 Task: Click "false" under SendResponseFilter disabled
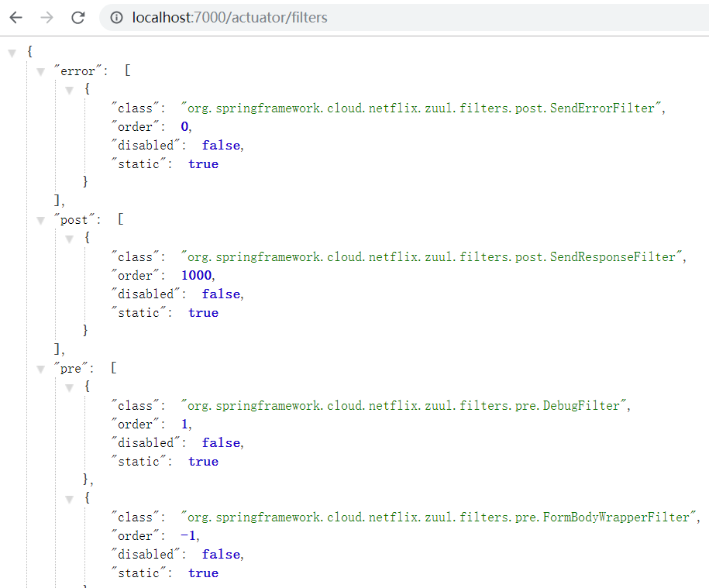coord(221,294)
